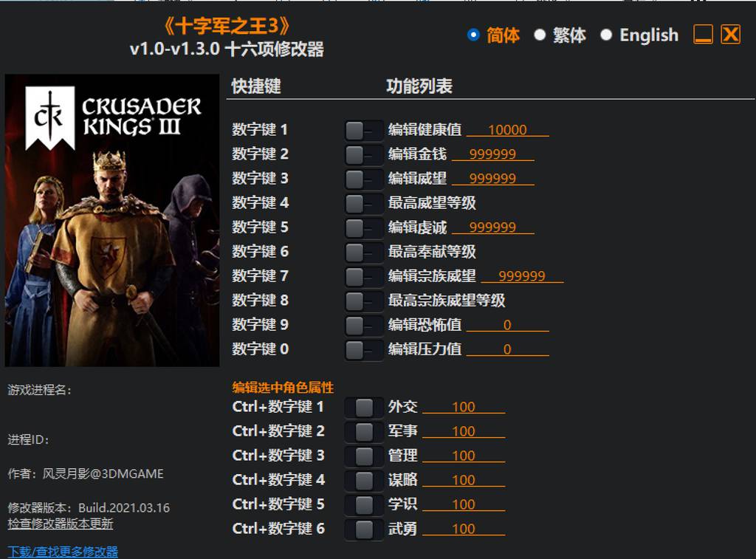The height and width of the screenshot is (559, 756).
Task: Click the Ctrl+数字键 6 hotkey label
Action: pos(278,529)
